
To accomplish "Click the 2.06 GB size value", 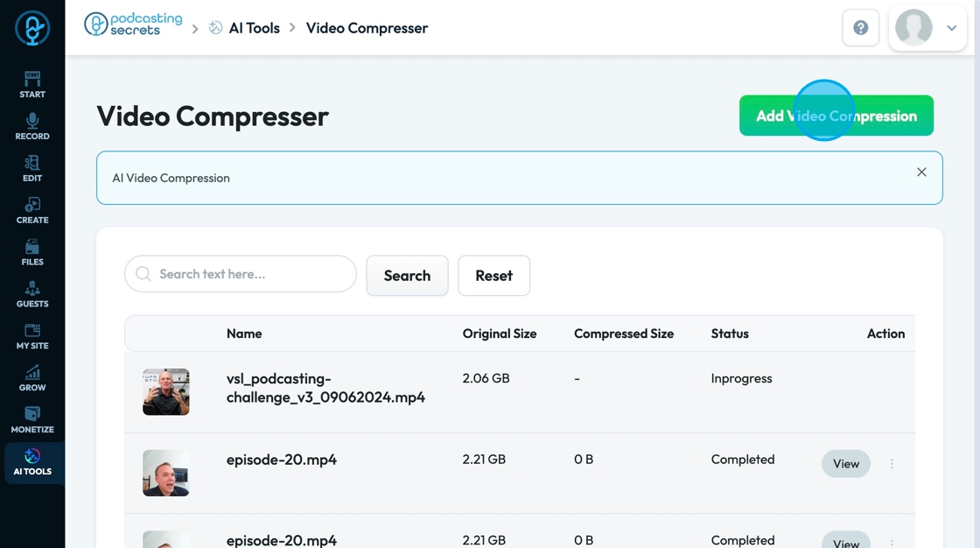I will click(486, 378).
